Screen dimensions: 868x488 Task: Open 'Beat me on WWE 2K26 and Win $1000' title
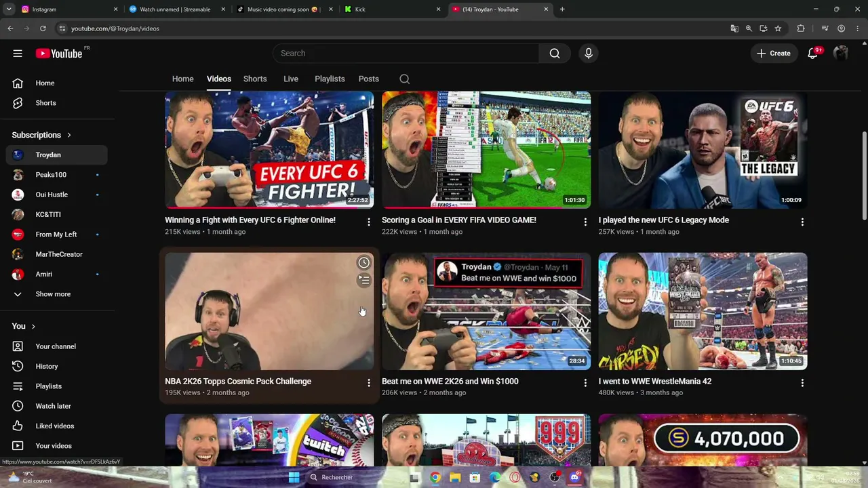pyautogui.click(x=450, y=382)
